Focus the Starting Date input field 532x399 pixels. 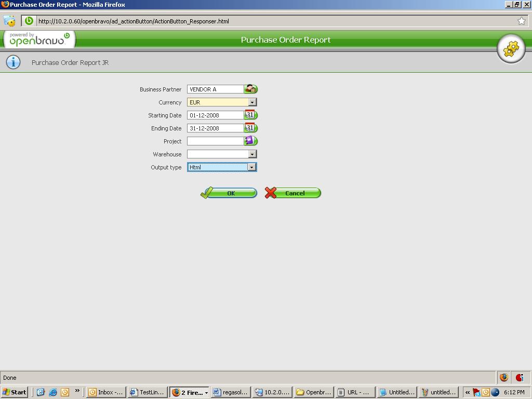[x=215, y=115]
